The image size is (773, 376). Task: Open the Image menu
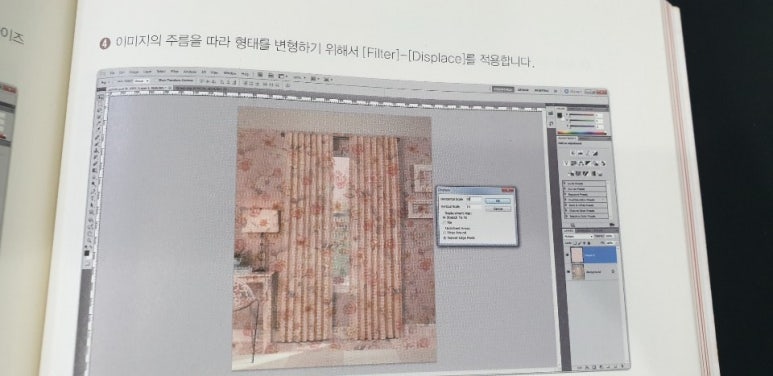pos(134,72)
